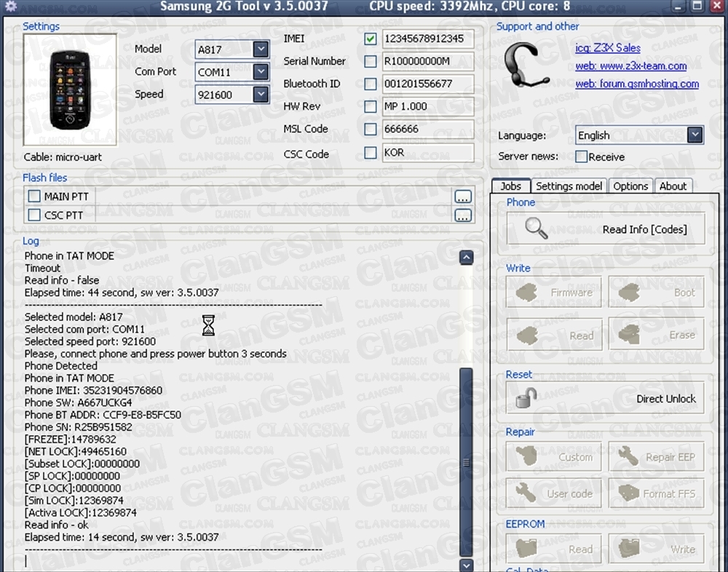
Task: Click log line 'Read info - ok'
Action: click(x=56, y=525)
